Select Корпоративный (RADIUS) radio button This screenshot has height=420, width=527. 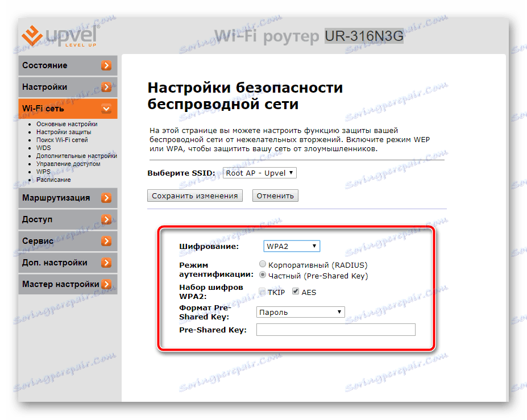(263, 264)
